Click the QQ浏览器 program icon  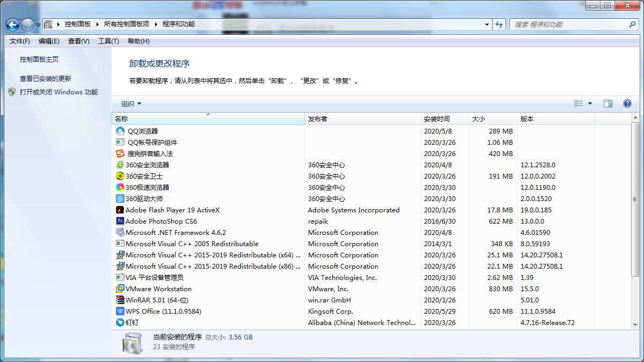[x=120, y=131]
